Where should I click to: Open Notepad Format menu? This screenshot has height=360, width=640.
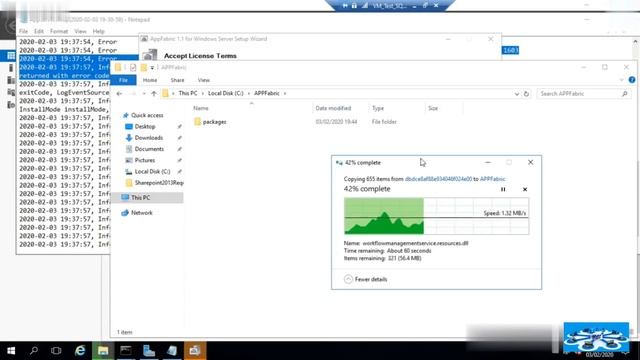click(59, 31)
